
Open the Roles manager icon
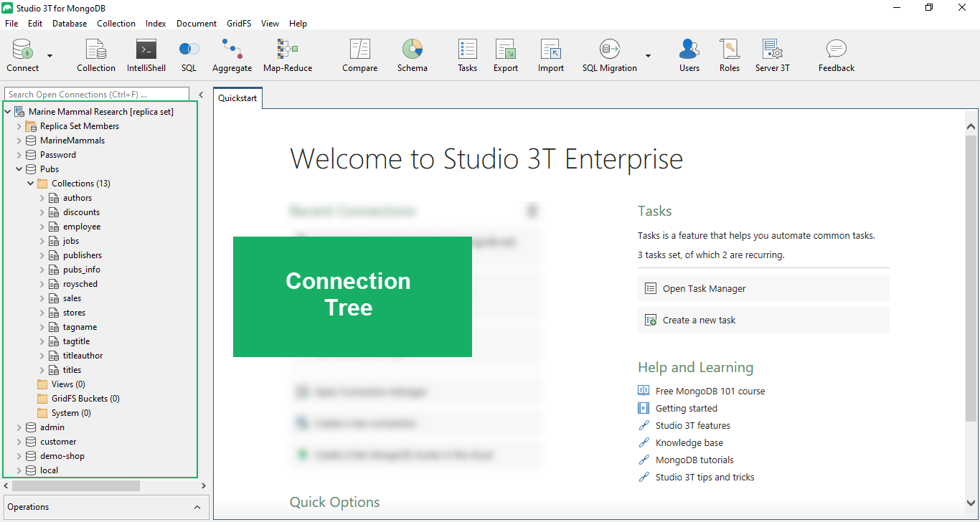(729, 55)
